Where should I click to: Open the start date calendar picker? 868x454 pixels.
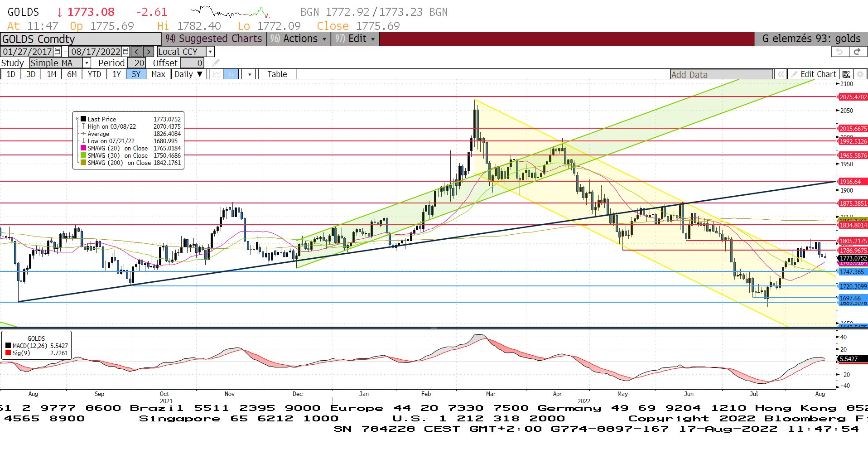tap(58, 52)
